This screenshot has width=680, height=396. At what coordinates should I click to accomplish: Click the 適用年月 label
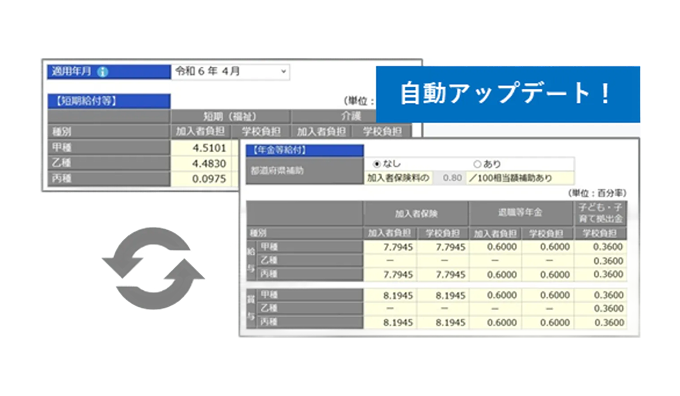[x=72, y=72]
